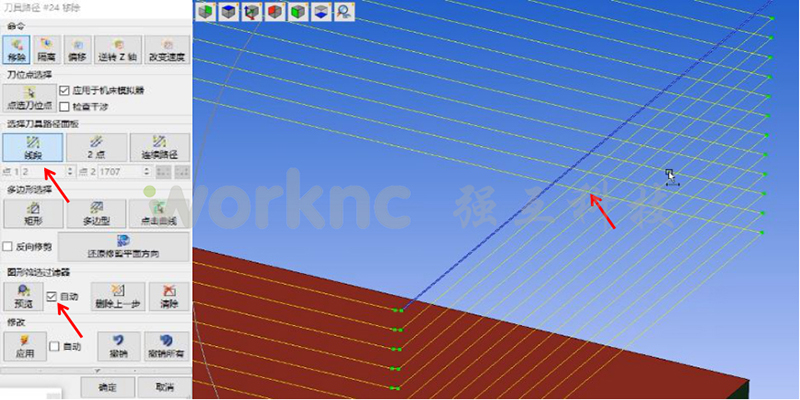
Task: Click 取消 to cancel
Action: click(164, 388)
